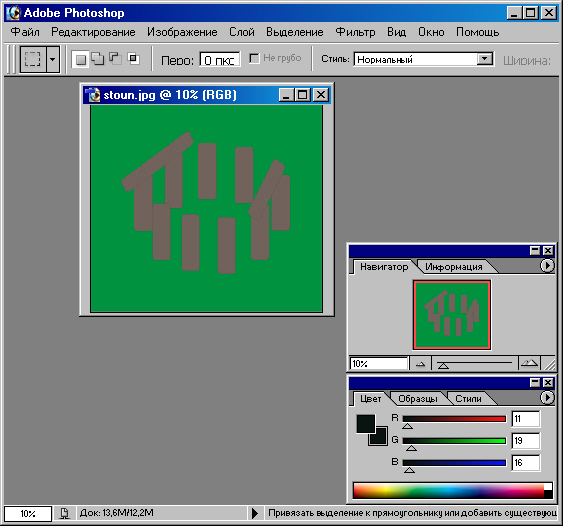Click the foreground color swatch

366,423
